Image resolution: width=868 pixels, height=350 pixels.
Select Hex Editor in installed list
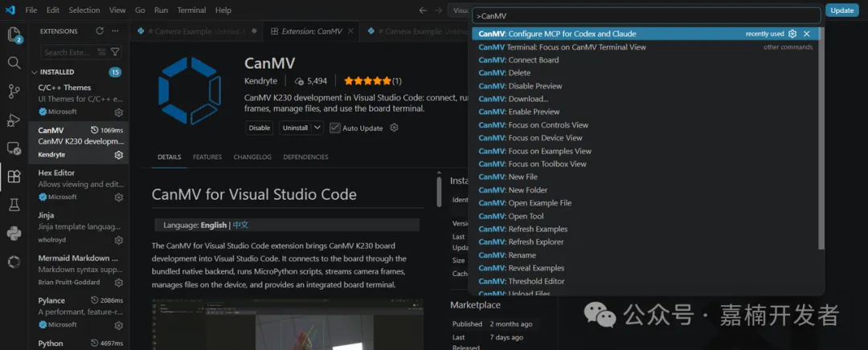(79, 185)
